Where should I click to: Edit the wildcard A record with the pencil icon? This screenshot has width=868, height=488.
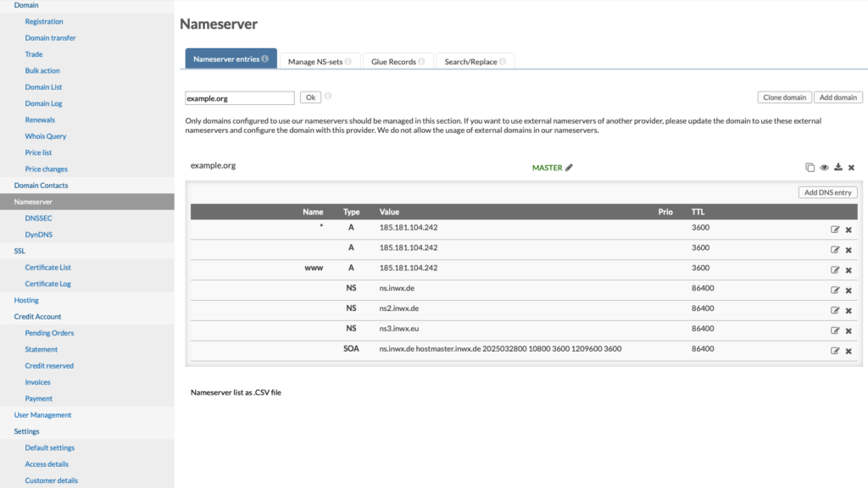(837, 229)
